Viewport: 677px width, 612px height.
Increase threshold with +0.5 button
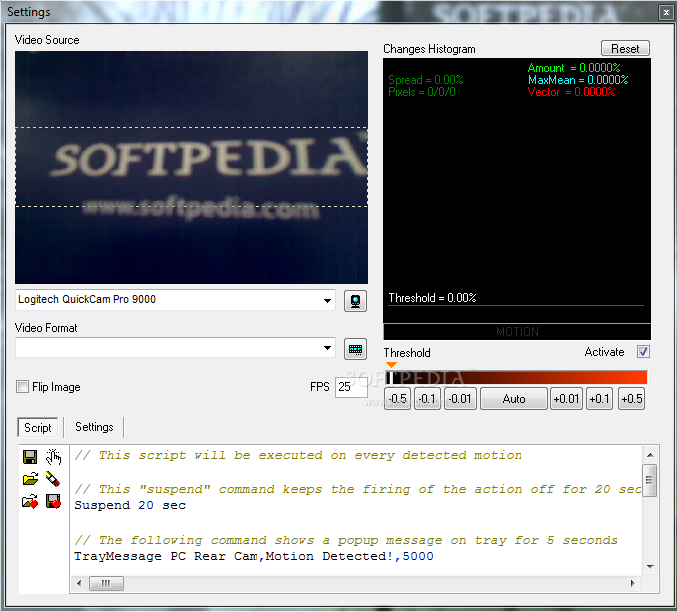(631, 398)
